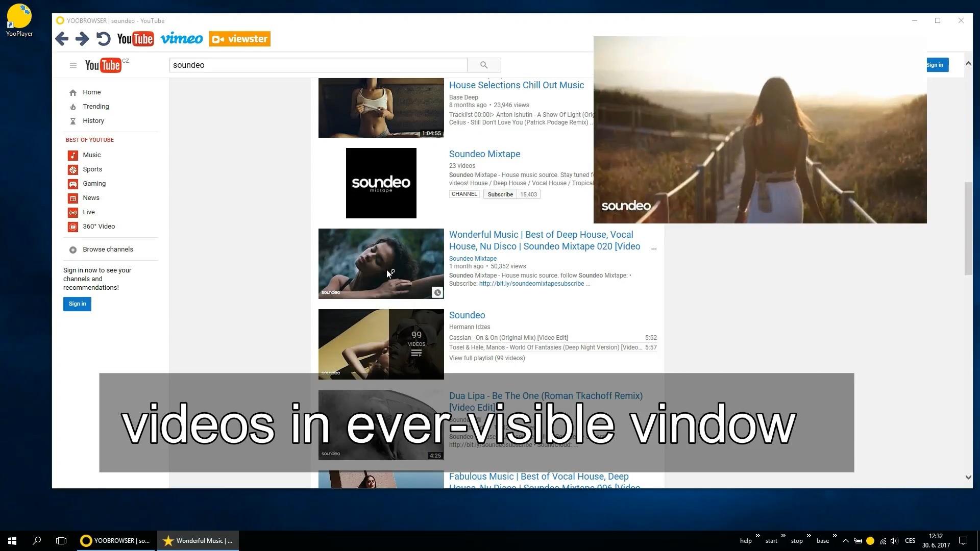Open the Soundeo playlist title link
This screenshot has width=980, height=551.
(x=467, y=315)
